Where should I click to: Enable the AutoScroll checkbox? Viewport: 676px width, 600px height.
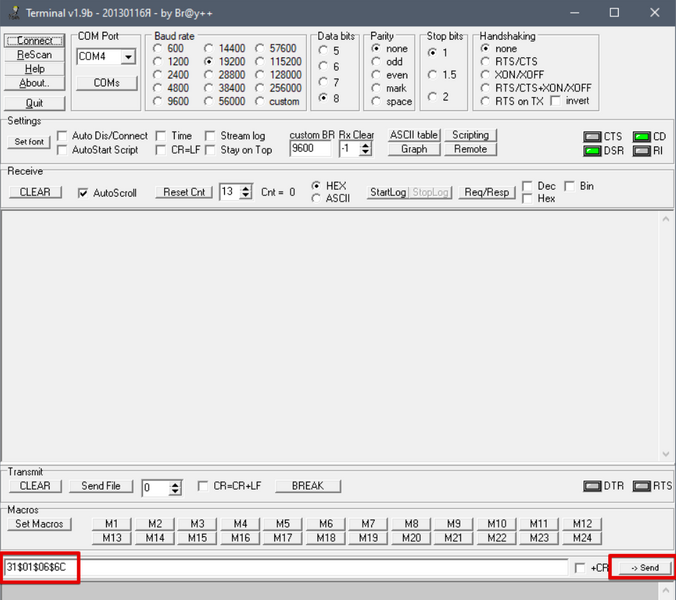coord(83,193)
